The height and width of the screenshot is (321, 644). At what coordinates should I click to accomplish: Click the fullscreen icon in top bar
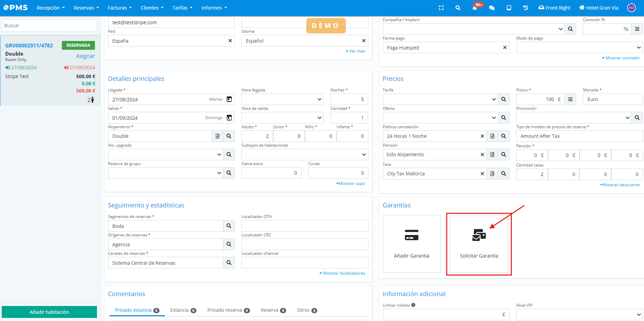(x=441, y=8)
